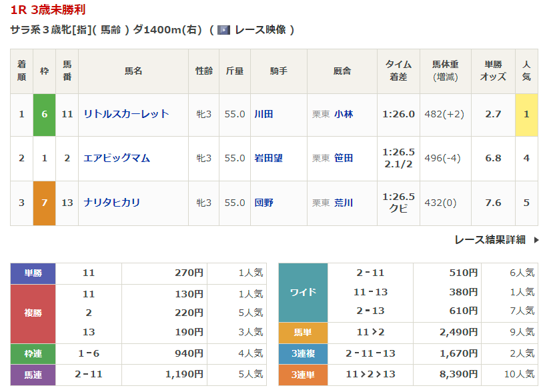Open trainer 笹田's profile
Image resolution: width=547 pixels, height=392 pixels.
[x=344, y=158]
